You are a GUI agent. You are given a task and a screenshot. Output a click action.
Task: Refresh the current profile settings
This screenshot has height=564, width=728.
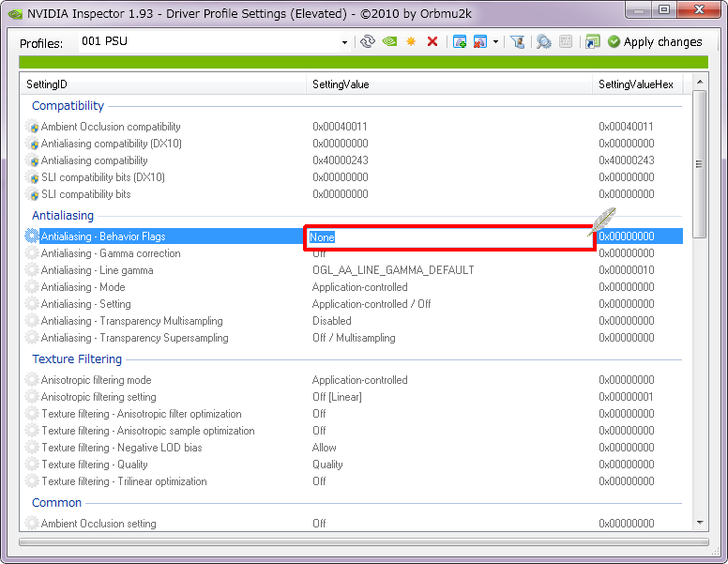tap(367, 42)
